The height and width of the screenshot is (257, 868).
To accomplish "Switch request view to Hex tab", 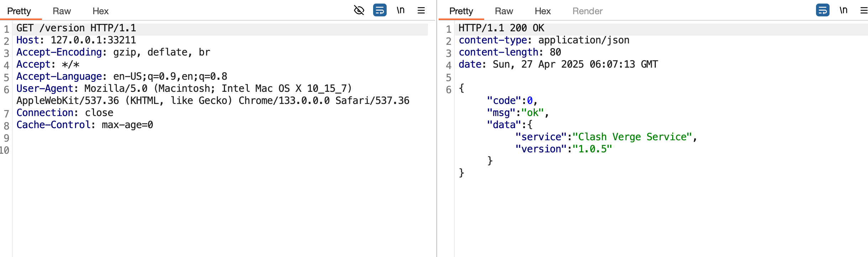I will pos(100,11).
